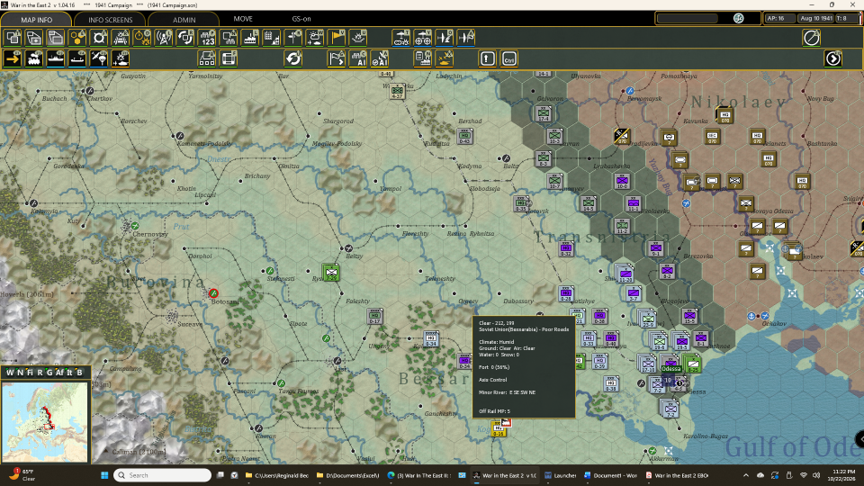The height and width of the screenshot is (486, 864).
Task: Toggle the weather cloud overlay icon
Action: coord(315,37)
